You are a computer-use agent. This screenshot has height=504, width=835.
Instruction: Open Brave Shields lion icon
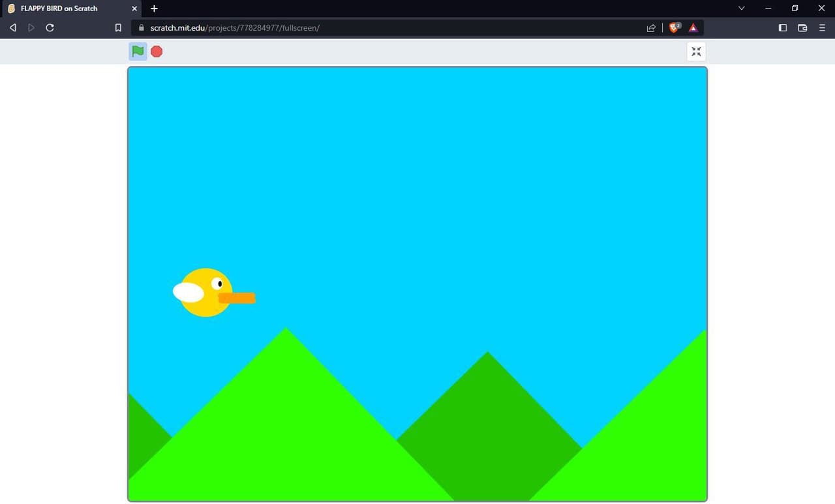pyautogui.click(x=675, y=27)
